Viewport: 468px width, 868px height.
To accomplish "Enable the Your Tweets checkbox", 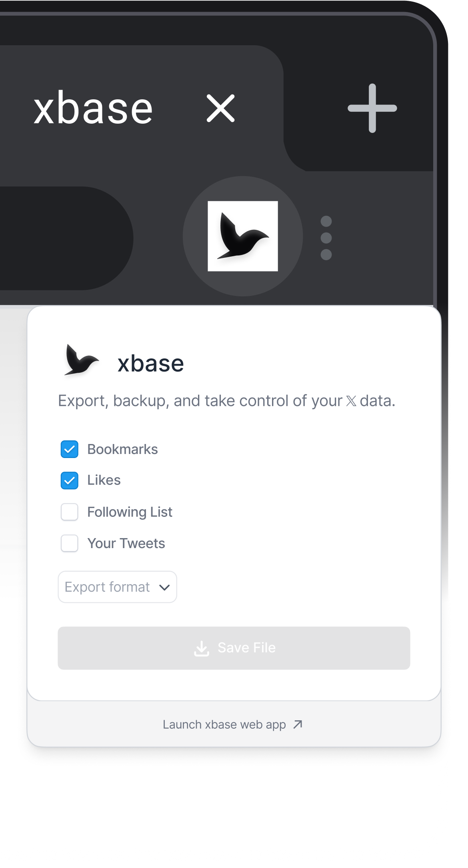I will point(70,543).
